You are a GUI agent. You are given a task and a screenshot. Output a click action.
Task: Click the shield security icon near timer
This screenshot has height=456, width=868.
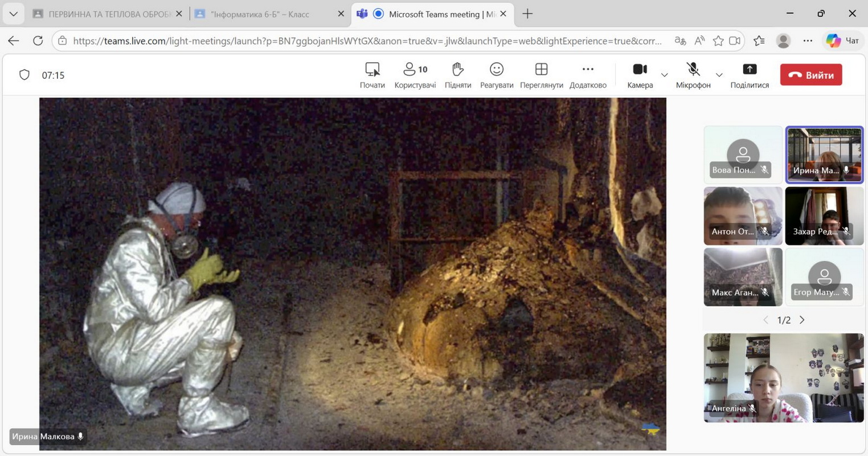coord(24,75)
